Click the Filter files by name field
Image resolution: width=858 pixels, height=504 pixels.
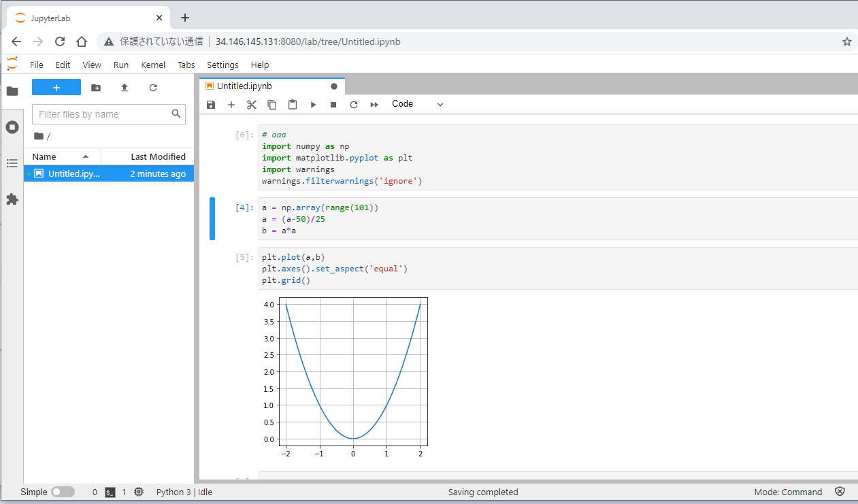click(x=102, y=114)
